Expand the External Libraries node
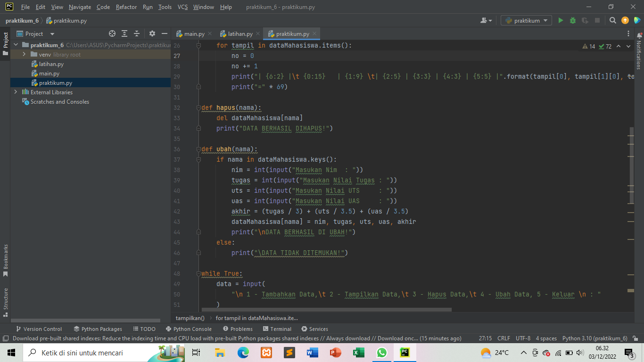Screen dimensions: 644x362 click(x=16, y=92)
